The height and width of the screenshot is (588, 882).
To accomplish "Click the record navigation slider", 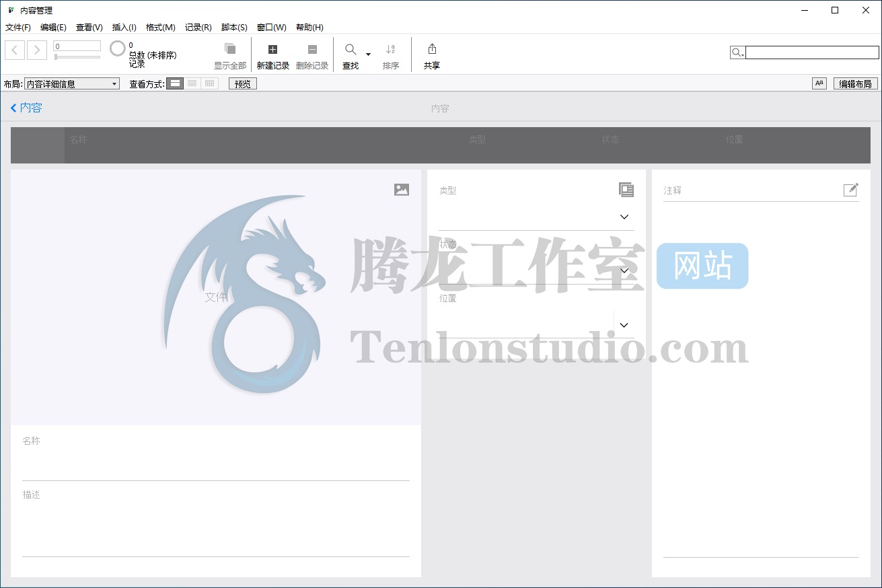I will 77,57.
